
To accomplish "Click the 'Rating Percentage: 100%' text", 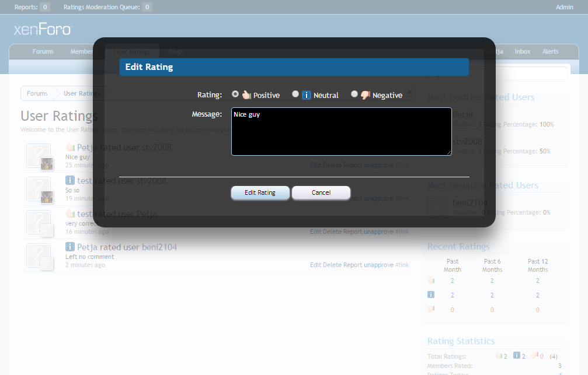I will (519, 124).
